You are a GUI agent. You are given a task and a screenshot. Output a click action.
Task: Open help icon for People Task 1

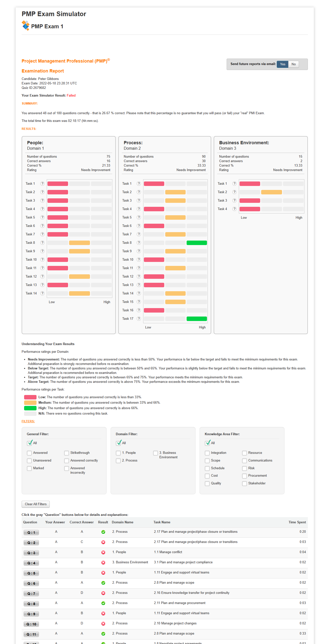point(42,183)
